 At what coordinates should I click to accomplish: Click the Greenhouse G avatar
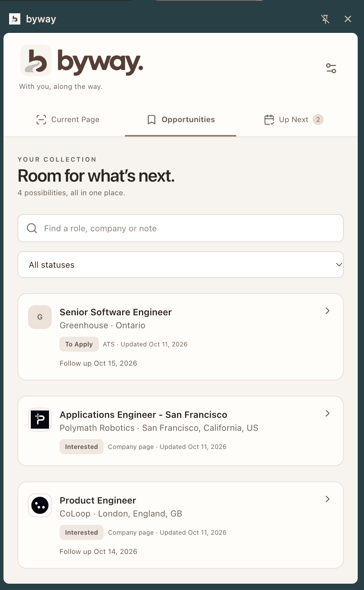click(40, 317)
